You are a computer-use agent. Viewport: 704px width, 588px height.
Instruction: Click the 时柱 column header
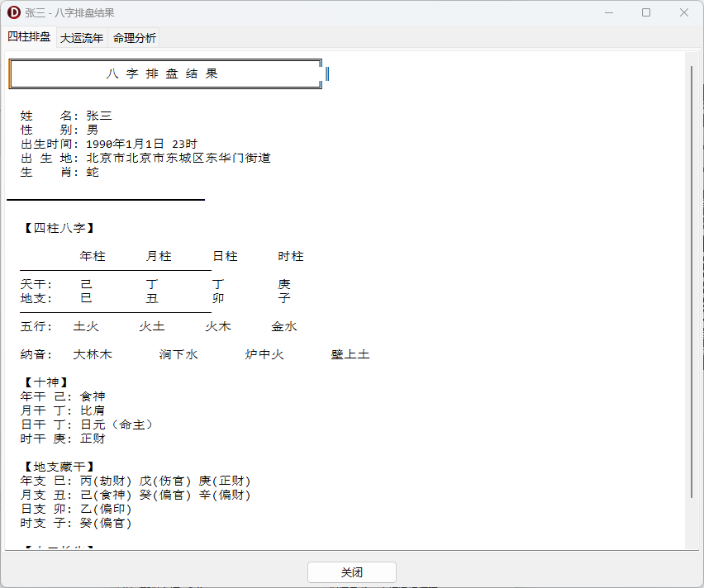[x=291, y=256]
